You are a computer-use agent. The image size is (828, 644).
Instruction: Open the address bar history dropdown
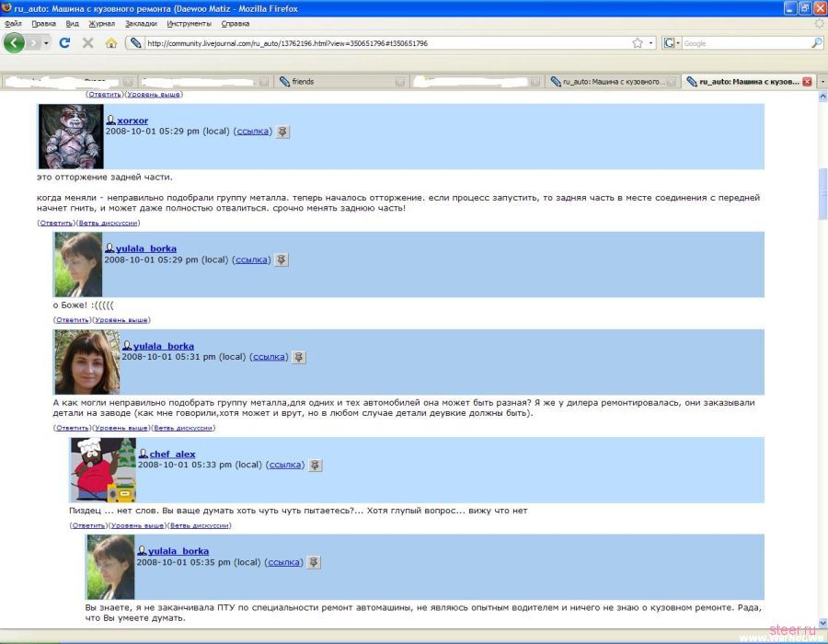click(650, 42)
